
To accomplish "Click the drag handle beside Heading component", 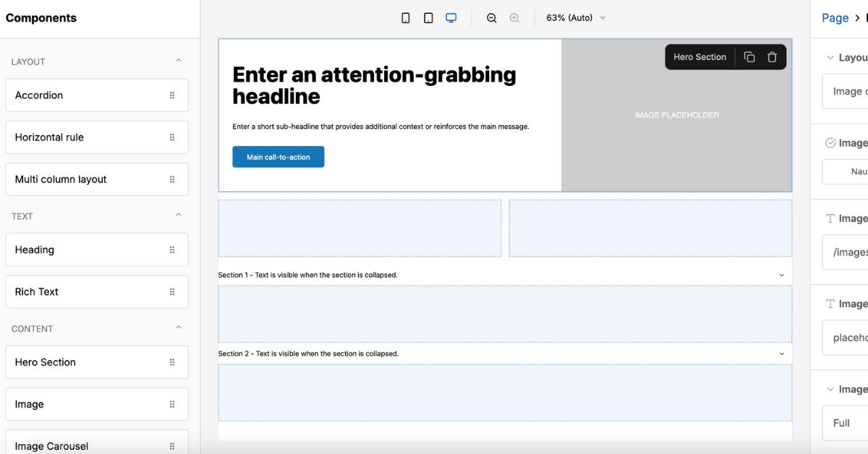I will point(172,249).
